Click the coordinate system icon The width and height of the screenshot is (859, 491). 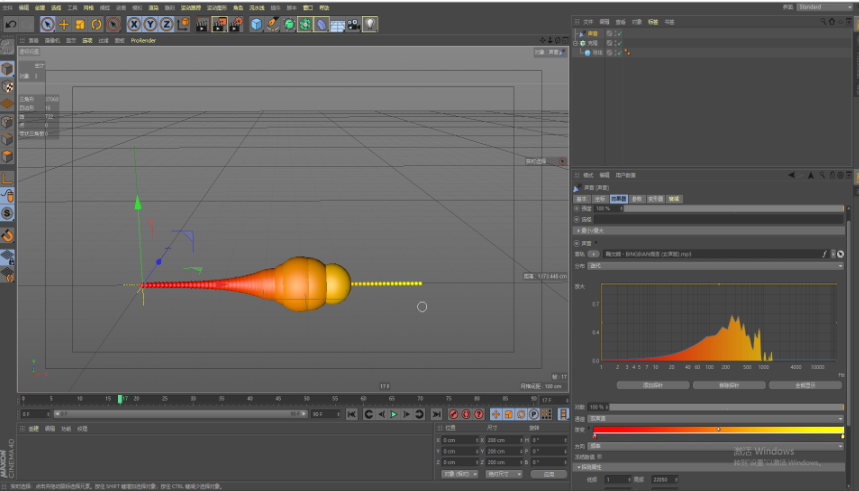pos(183,24)
